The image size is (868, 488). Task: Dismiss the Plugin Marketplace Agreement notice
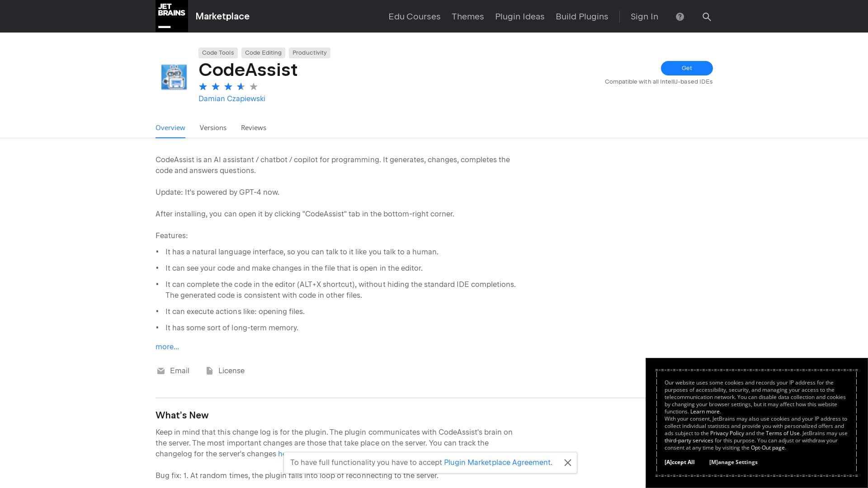(568, 463)
